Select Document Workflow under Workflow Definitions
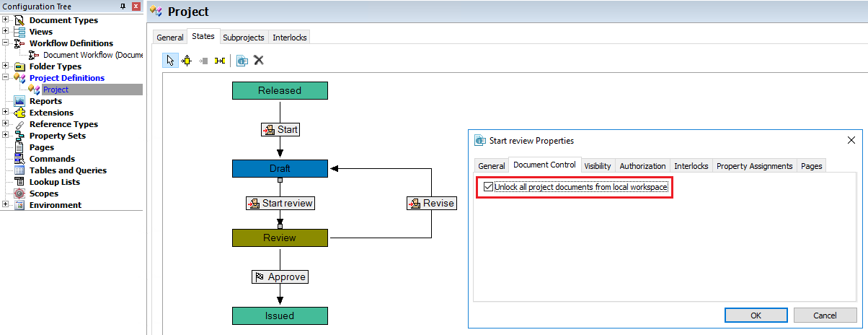 [x=92, y=55]
